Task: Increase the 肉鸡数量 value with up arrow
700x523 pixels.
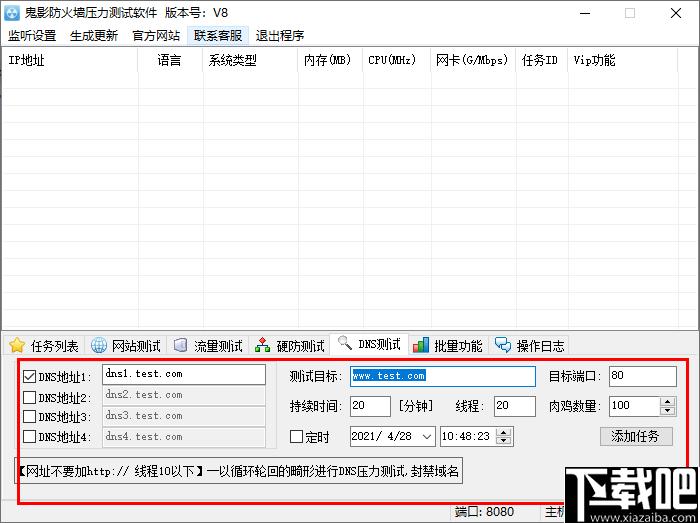Action: coord(667,402)
